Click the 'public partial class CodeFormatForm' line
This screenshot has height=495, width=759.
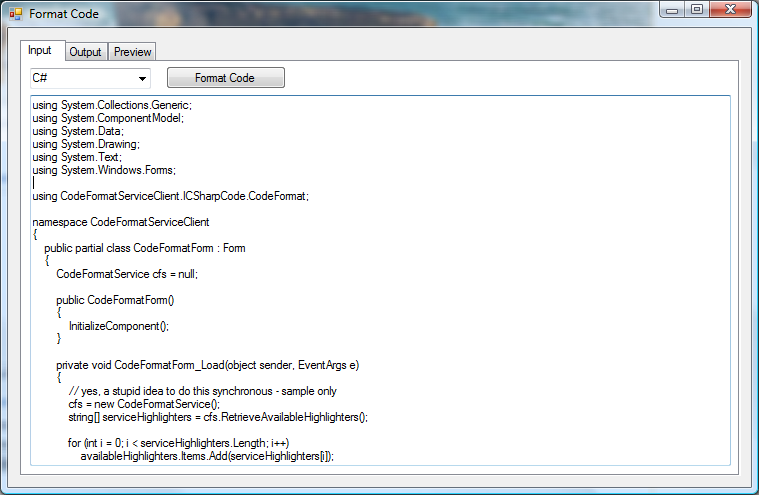coord(145,248)
